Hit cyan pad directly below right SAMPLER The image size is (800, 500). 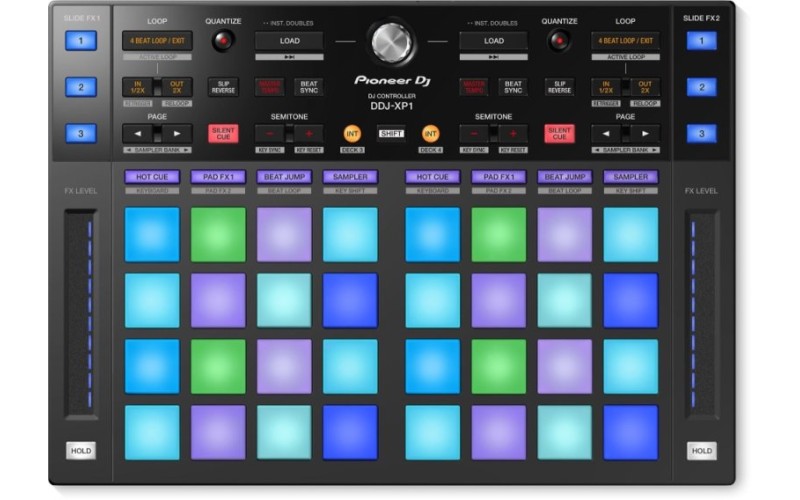[x=631, y=235]
